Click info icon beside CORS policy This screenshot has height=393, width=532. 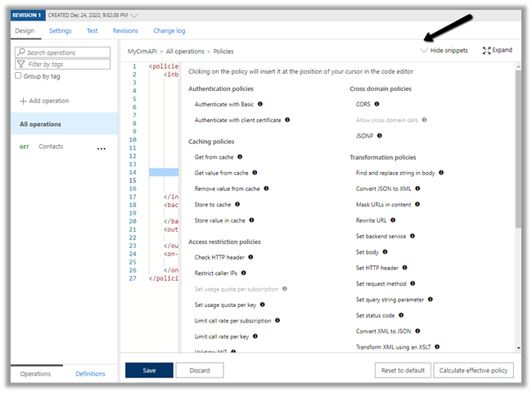pos(377,104)
